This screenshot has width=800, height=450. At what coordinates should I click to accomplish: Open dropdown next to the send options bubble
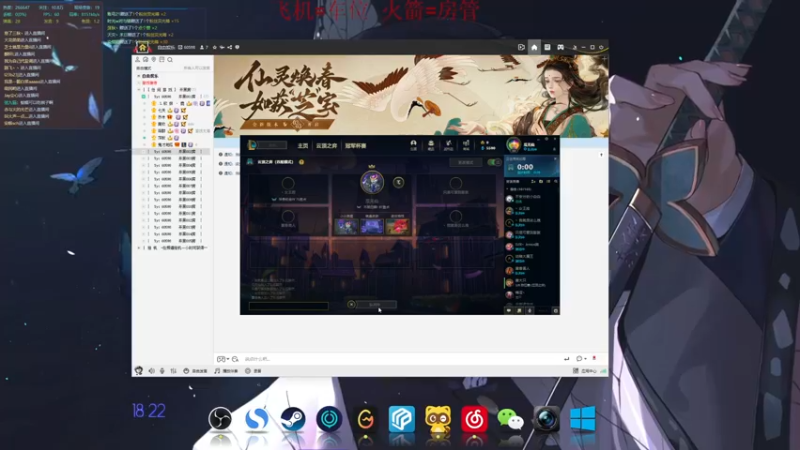tap(585, 359)
